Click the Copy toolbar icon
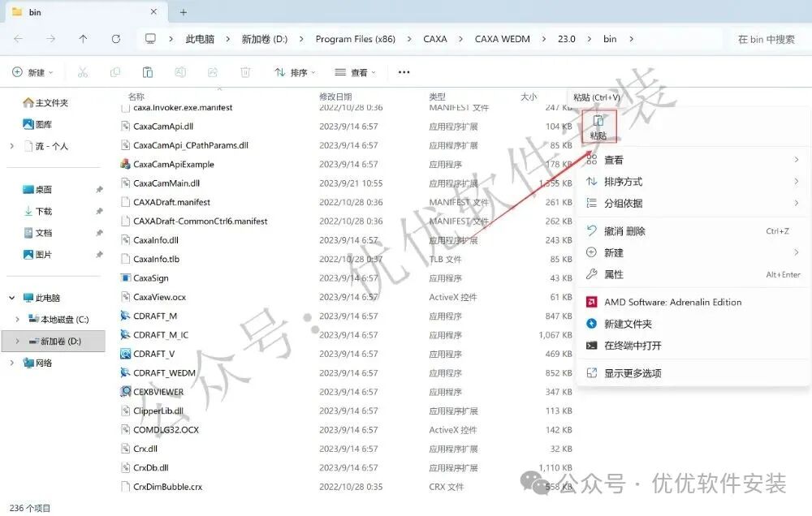The image size is (812, 516). click(115, 72)
